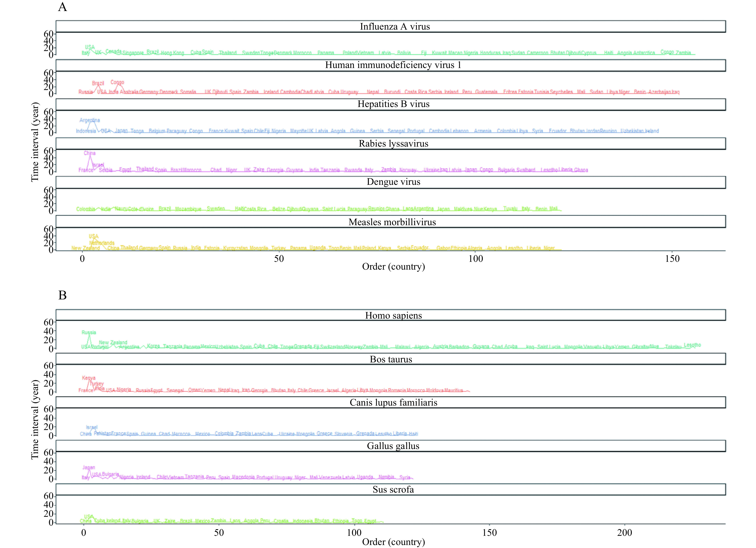
Task: Click the 'Turkey' label in Bos taurus plot
Action: point(97,384)
